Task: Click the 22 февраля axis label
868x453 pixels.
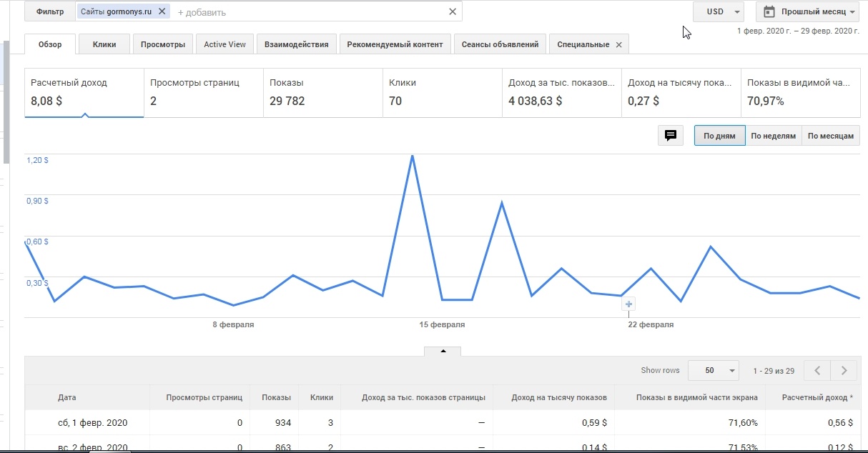Action: pyautogui.click(x=651, y=324)
